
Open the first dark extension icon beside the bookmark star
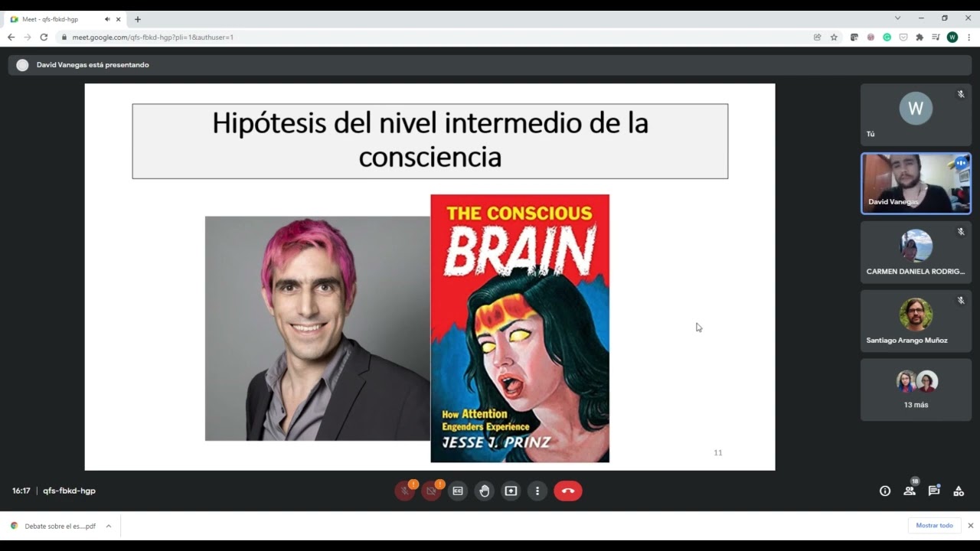coord(854,37)
